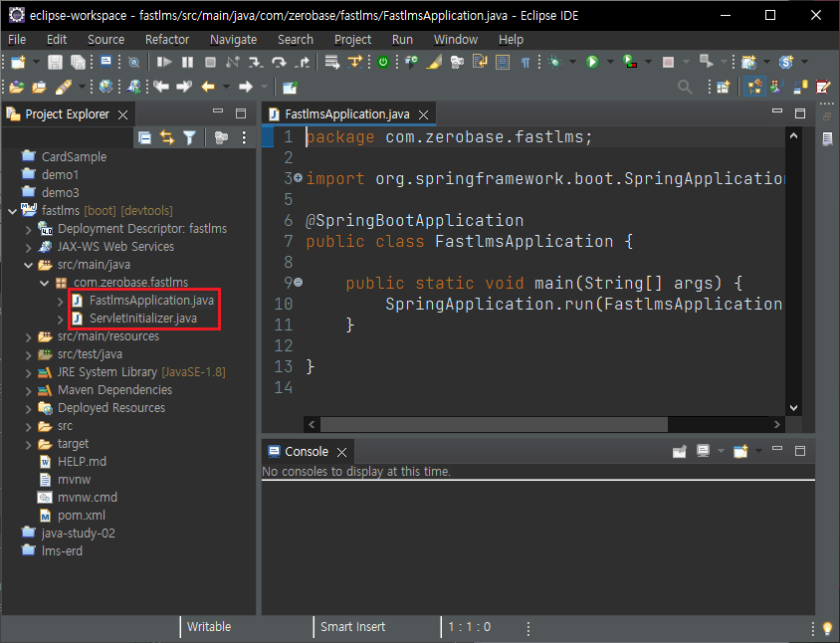The image size is (840, 643).
Task: Click the white Forward navigation arrow
Action: coord(246,87)
